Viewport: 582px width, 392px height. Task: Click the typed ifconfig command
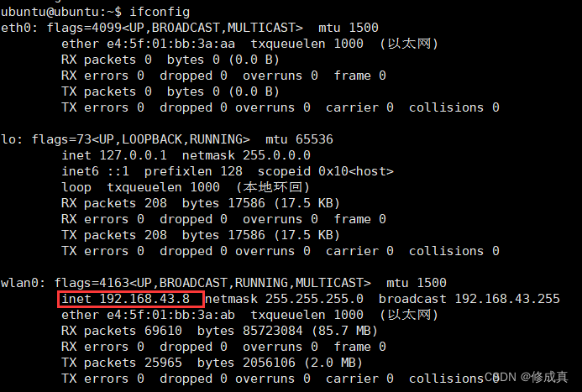pyautogui.click(x=160, y=12)
